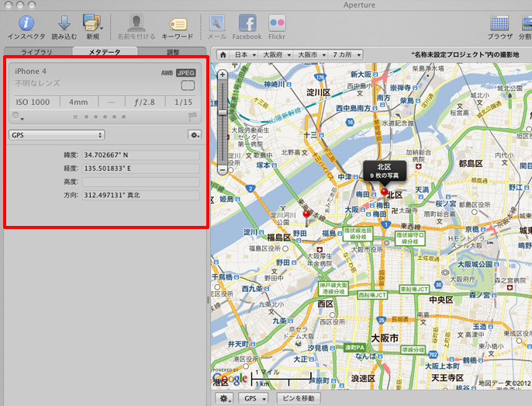
Task: Share via the Facebook toolbar icon
Action: 247,23
